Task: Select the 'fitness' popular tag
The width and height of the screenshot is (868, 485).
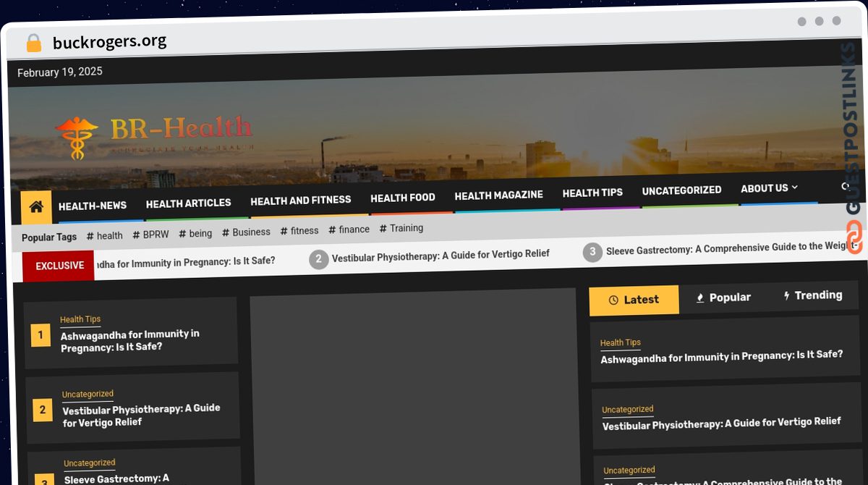Action: [299, 230]
